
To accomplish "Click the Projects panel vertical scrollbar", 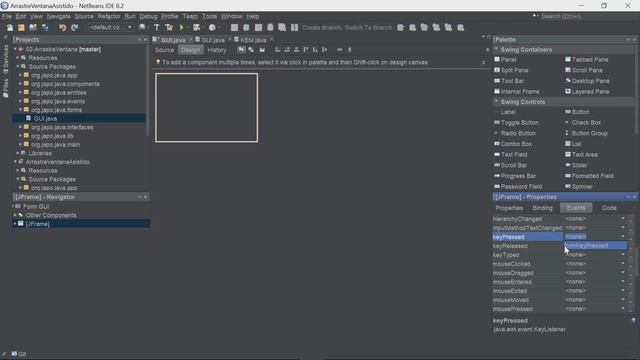I will coord(147,91).
